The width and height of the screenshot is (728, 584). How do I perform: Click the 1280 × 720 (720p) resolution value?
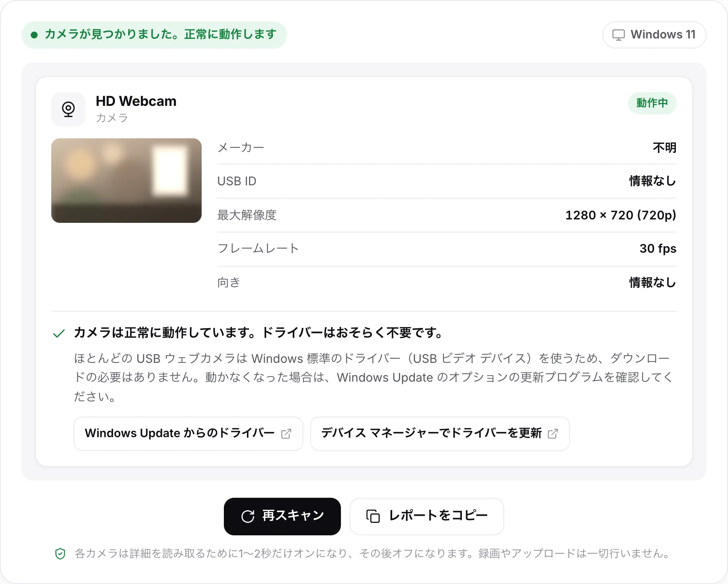click(x=621, y=215)
